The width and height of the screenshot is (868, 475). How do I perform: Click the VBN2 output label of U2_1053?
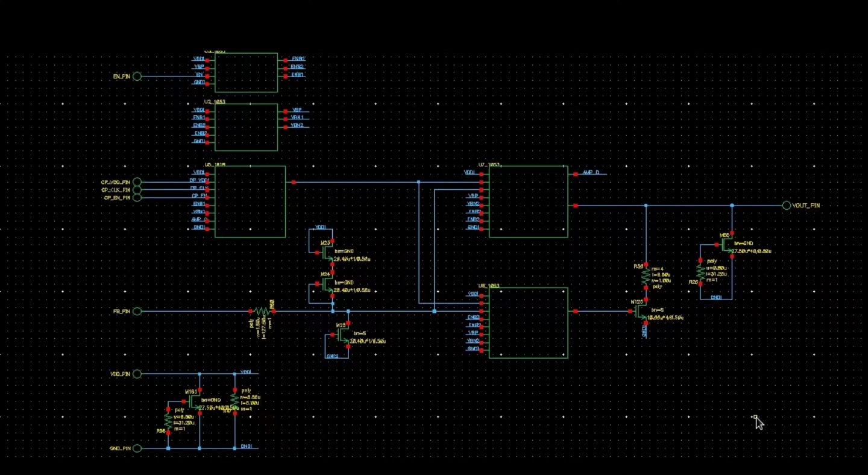tap(297, 125)
